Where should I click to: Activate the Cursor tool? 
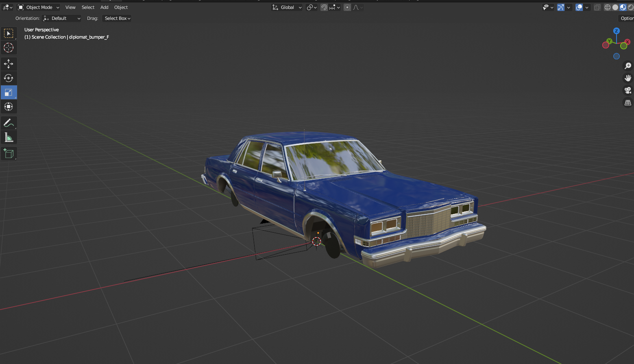pos(9,48)
